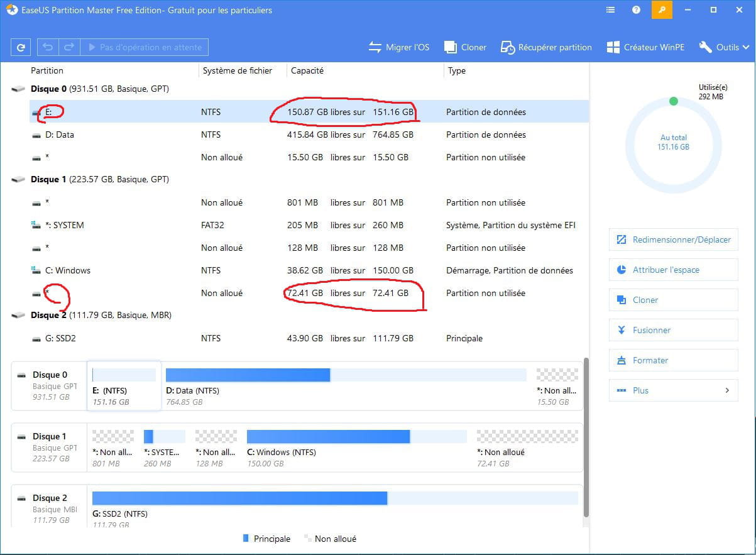Click Attribuer l'espace button
756x555 pixels.
tap(673, 270)
